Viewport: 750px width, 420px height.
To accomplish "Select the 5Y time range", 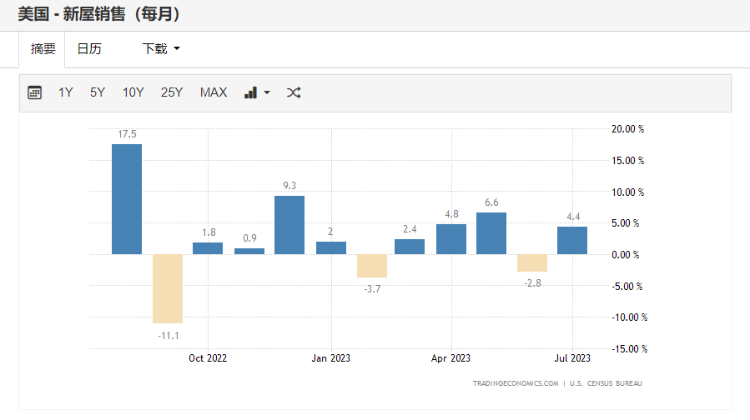I will click(x=97, y=93).
